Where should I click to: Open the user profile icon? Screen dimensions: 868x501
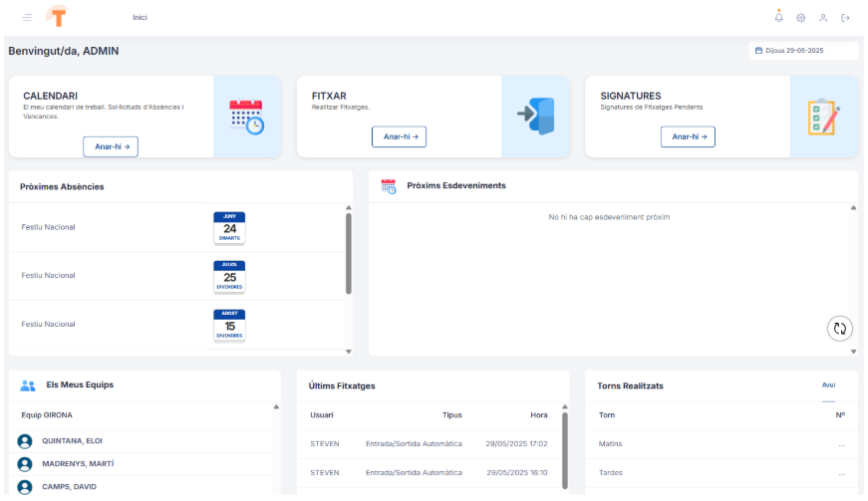click(x=823, y=18)
